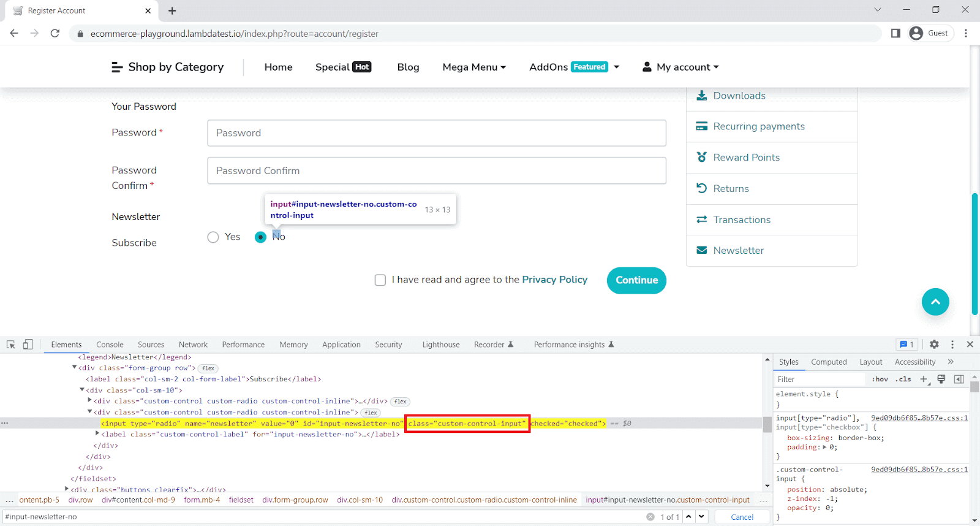The image size is (980, 526).
Task: Go to next search result arrow
Action: pos(702,517)
